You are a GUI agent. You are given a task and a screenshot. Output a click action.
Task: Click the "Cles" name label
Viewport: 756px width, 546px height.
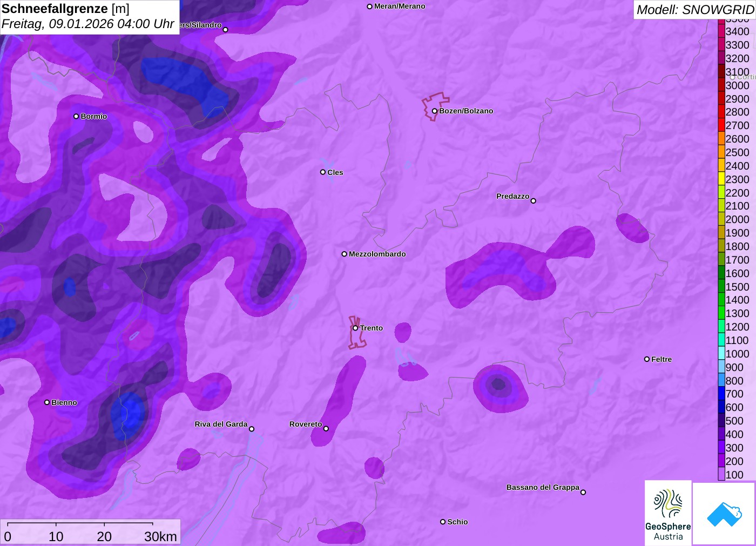(335, 172)
